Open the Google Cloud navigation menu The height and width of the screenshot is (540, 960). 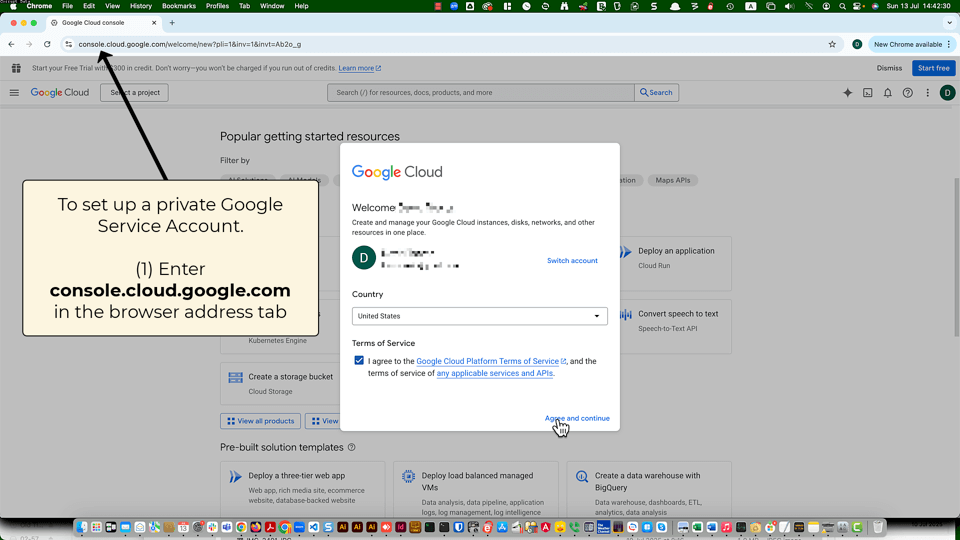pos(14,92)
